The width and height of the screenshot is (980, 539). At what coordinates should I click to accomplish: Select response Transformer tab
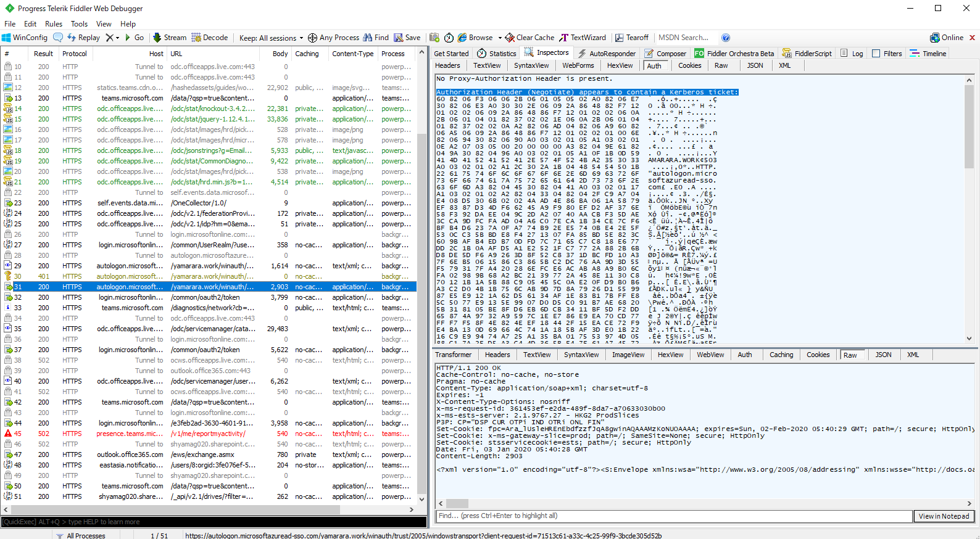click(x=453, y=355)
